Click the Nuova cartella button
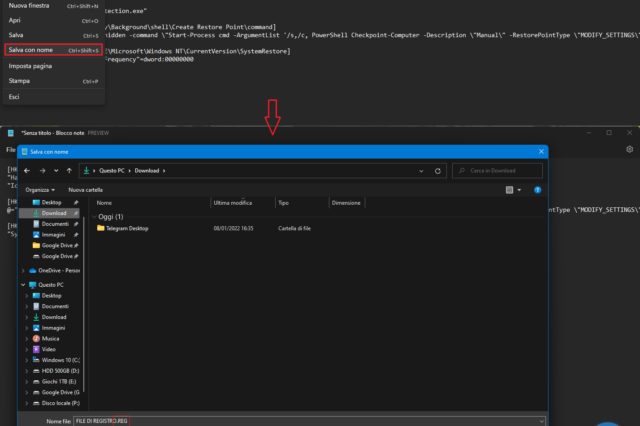 click(x=86, y=189)
